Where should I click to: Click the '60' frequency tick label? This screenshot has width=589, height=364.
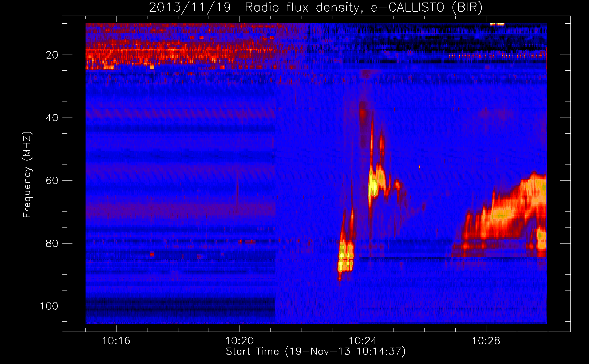(x=52, y=181)
